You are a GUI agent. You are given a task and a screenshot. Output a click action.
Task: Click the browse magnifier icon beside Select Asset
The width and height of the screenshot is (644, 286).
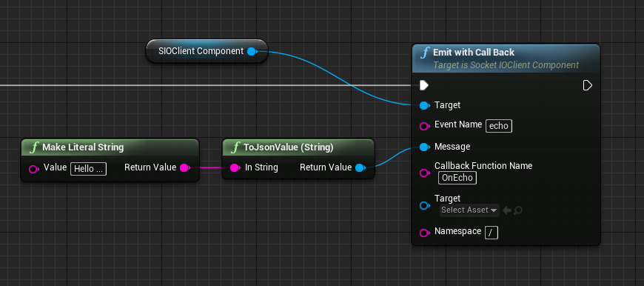pyautogui.click(x=518, y=210)
